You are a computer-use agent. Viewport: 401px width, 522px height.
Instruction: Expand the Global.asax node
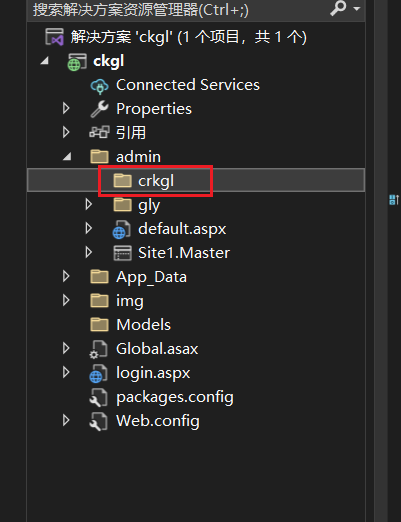pos(66,348)
